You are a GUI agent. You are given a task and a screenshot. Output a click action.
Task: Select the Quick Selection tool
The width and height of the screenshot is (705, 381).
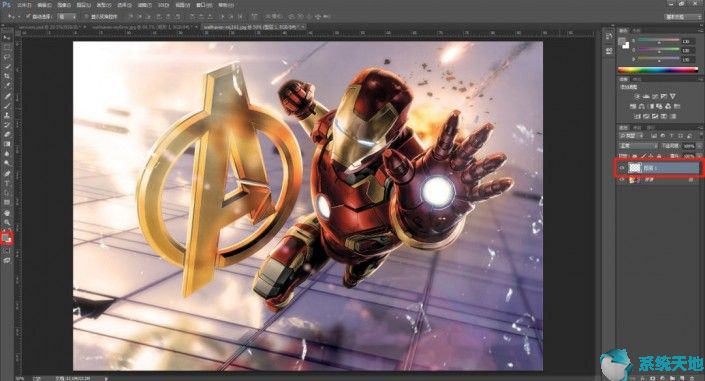tap(7, 67)
